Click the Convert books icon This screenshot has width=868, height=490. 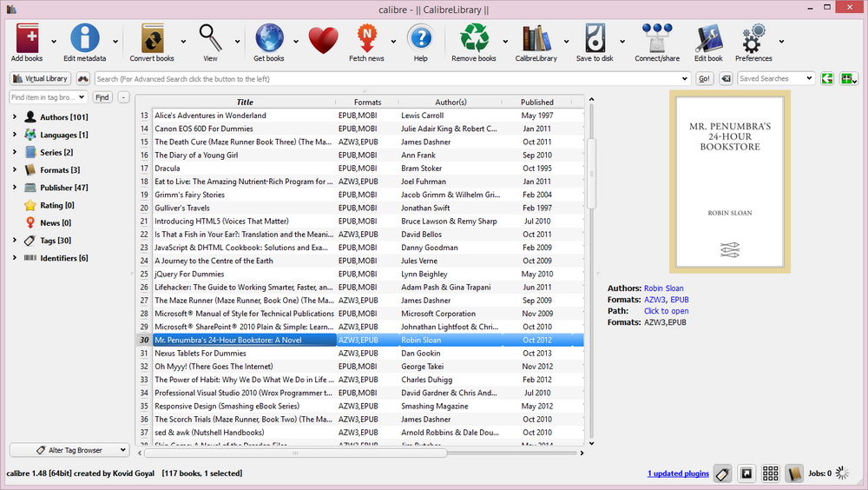152,39
